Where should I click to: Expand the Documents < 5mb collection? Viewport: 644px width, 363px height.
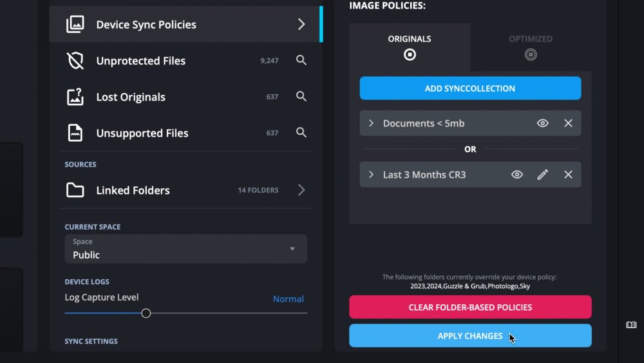click(x=372, y=123)
